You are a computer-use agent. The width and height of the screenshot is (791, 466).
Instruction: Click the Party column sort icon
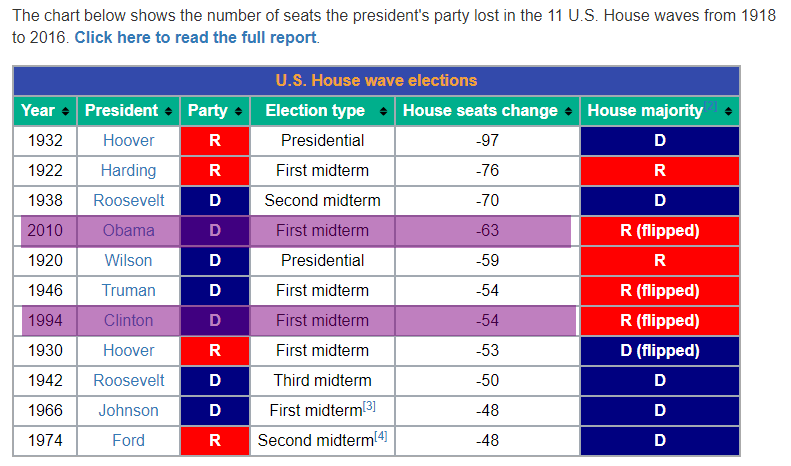[237, 111]
